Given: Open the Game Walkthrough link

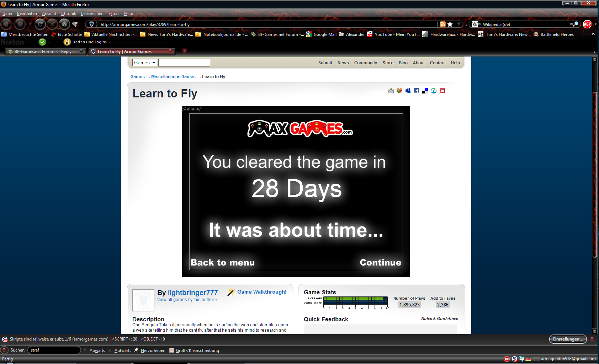Looking at the screenshot, I should [x=262, y=292].
